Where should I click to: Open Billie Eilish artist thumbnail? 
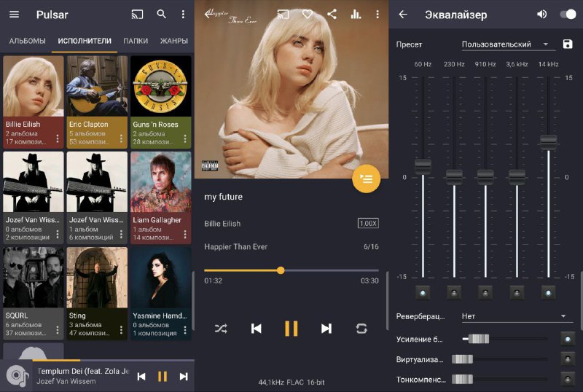tap(34, 86)
